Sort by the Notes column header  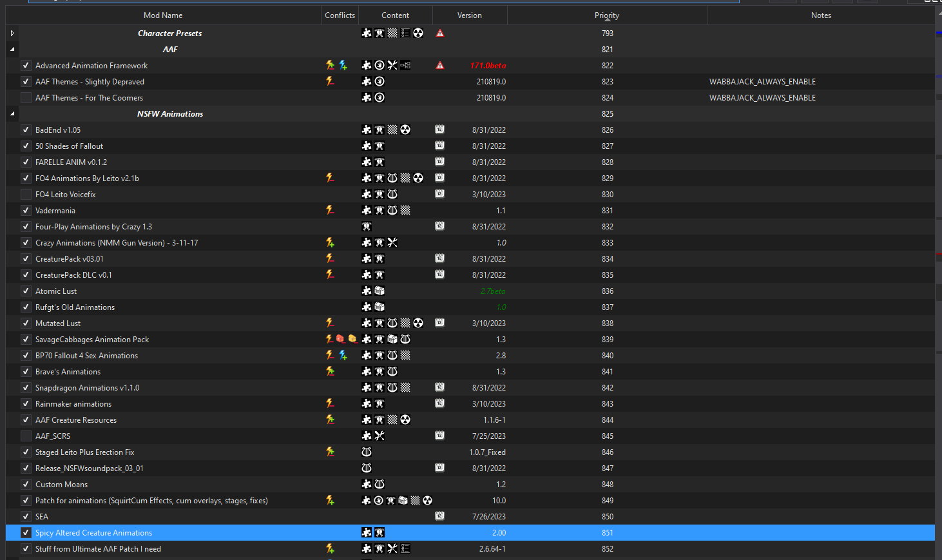[821, 15]
